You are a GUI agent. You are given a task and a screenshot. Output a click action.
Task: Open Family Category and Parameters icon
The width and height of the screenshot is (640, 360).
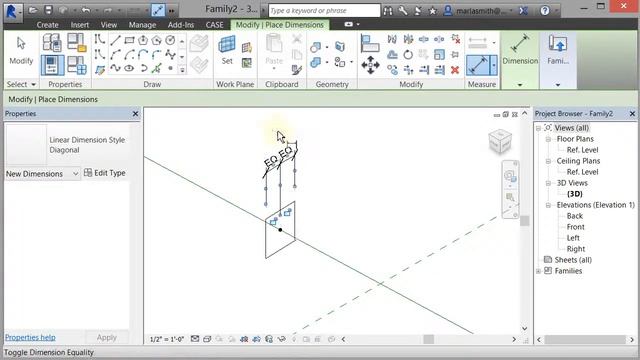pyautogui.click(x=77, y=42)
